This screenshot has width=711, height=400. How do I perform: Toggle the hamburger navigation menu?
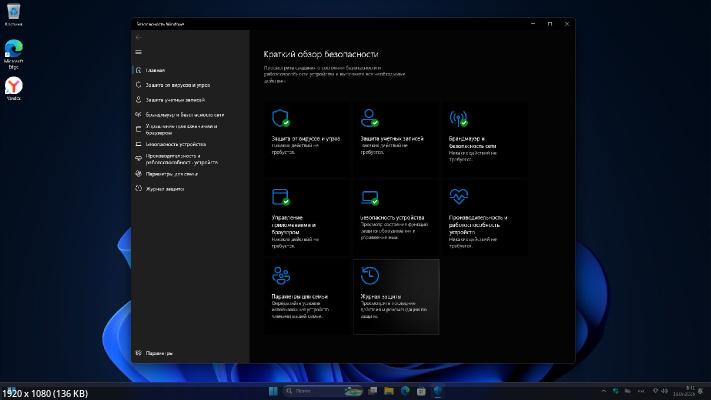pyautogui.click(x=139, y=52)
